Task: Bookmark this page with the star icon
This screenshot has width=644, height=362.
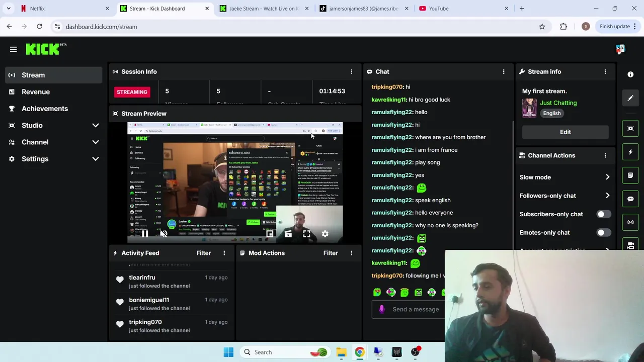Action: pos(542,27)
